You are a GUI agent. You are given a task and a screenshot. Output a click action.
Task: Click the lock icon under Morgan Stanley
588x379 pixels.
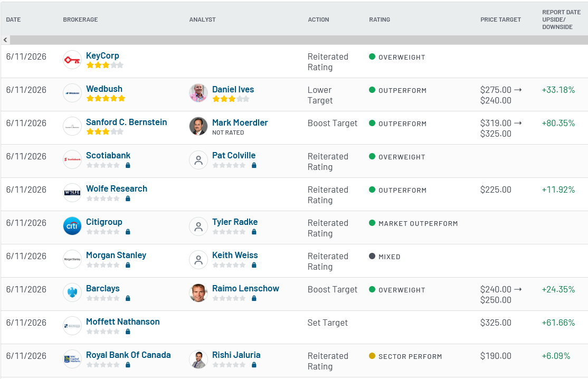[128, 265]
